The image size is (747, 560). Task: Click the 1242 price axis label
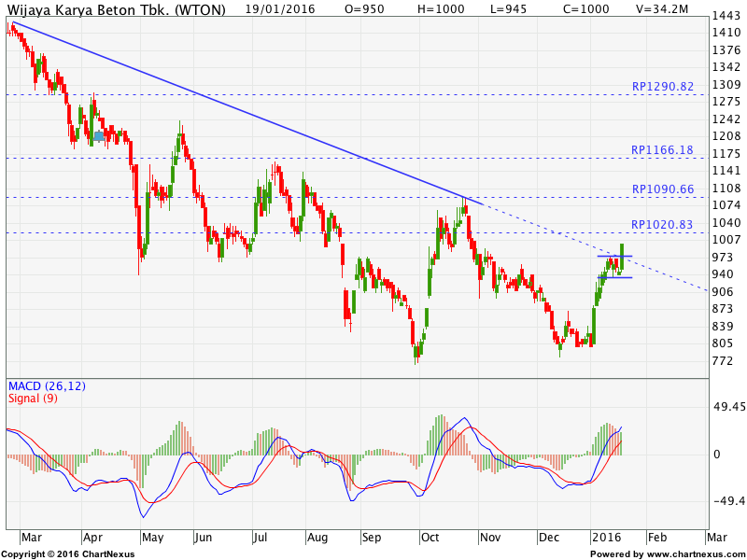[x=726, y=119]
